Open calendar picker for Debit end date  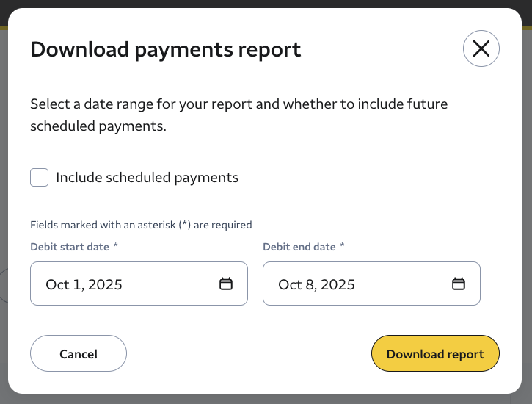tap(459, 284)
